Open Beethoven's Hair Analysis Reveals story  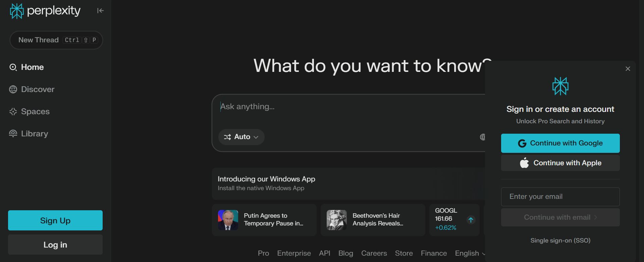pyautogui.click(x=373, y=220)
